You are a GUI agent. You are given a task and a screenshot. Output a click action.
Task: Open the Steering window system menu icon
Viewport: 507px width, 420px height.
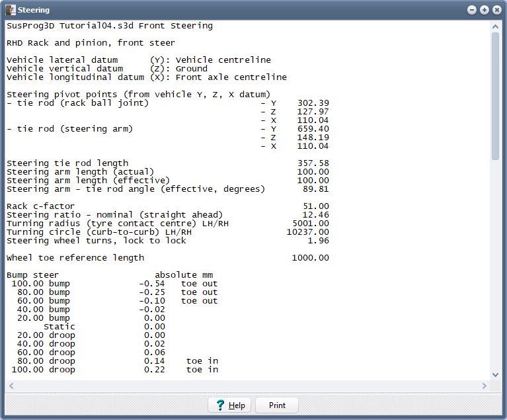11,10
